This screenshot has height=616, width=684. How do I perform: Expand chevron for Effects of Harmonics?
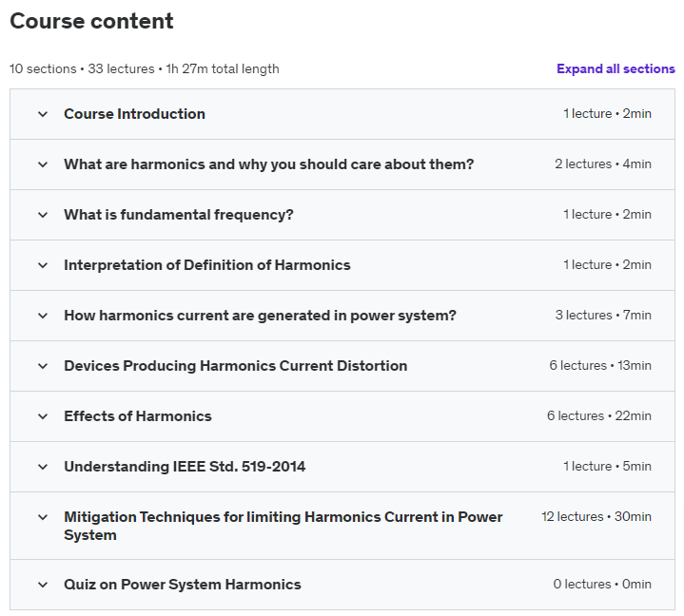coord(43,416)
